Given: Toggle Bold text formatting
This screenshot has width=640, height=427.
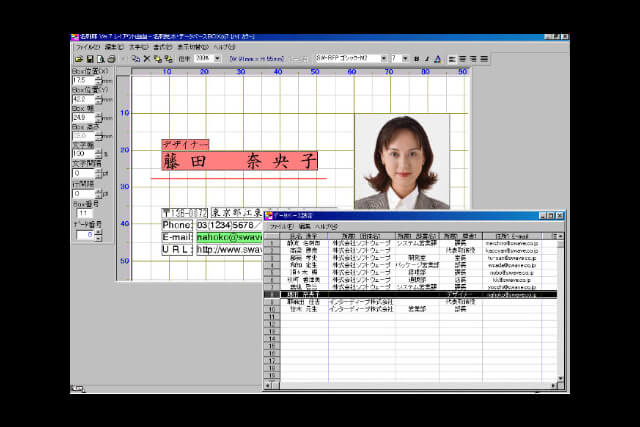Looking at the screenshot, I should point(416,59).
